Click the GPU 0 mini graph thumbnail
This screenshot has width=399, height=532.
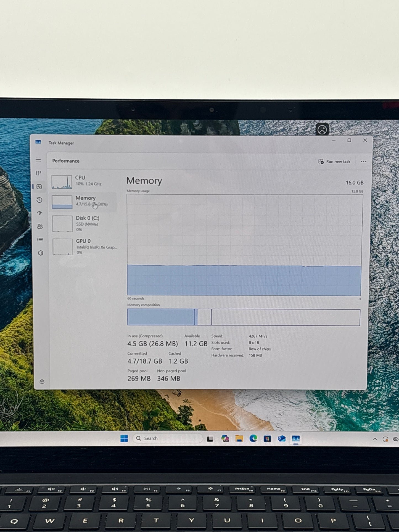[63, 247]
